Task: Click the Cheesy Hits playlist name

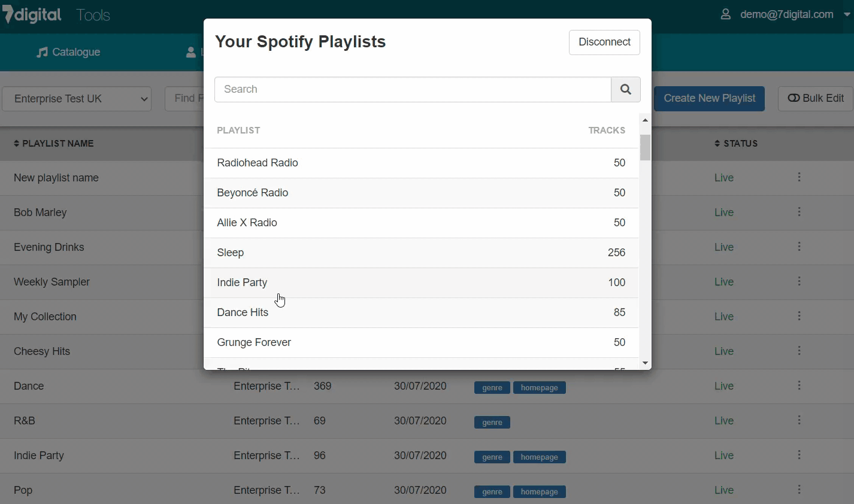Action: tap(42, 351)
